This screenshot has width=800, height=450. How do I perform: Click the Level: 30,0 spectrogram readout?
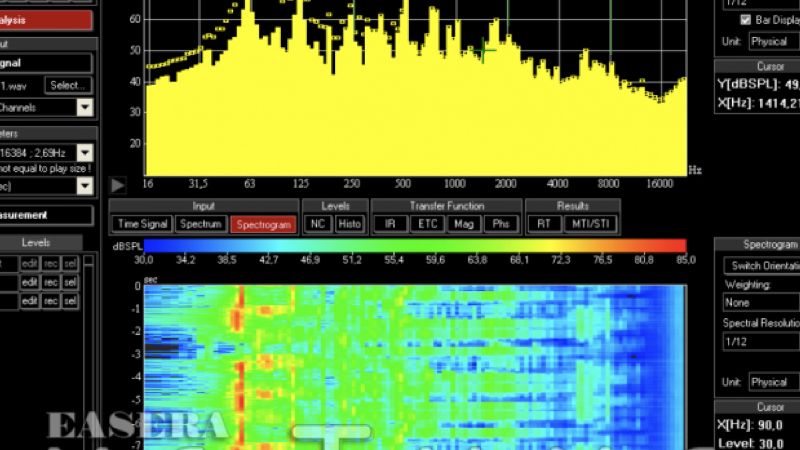pos(750,443)
